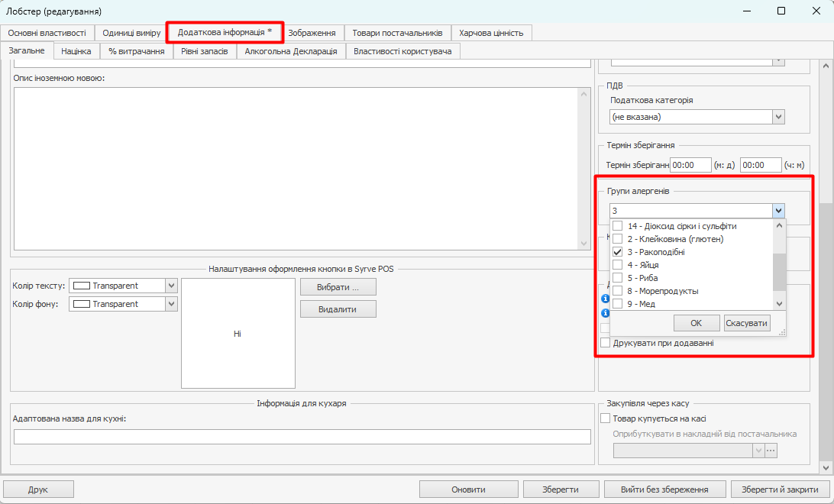This screenshot has width=834, height=504.
Task: Open the Алкогольна Декларація subtab
Action: coord(290,51)
